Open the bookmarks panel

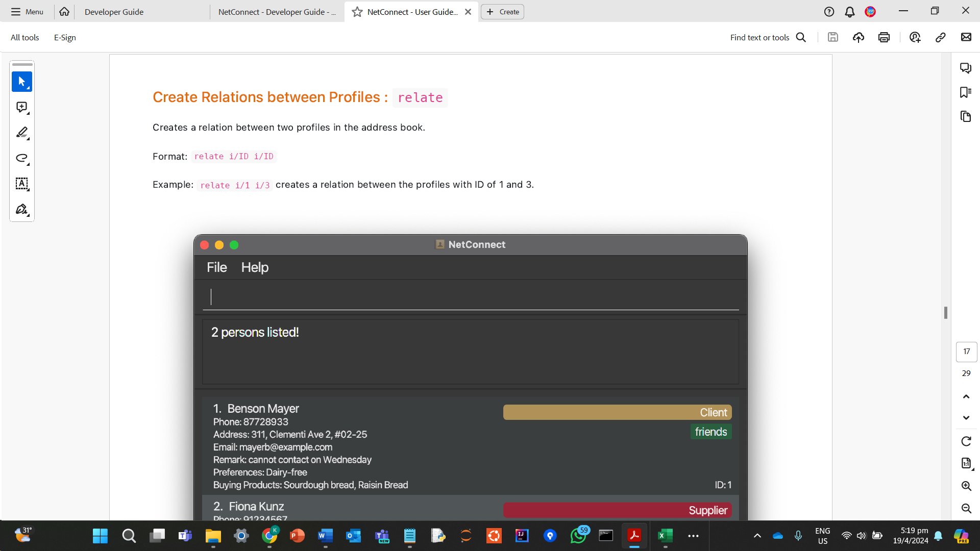(965, 92)
